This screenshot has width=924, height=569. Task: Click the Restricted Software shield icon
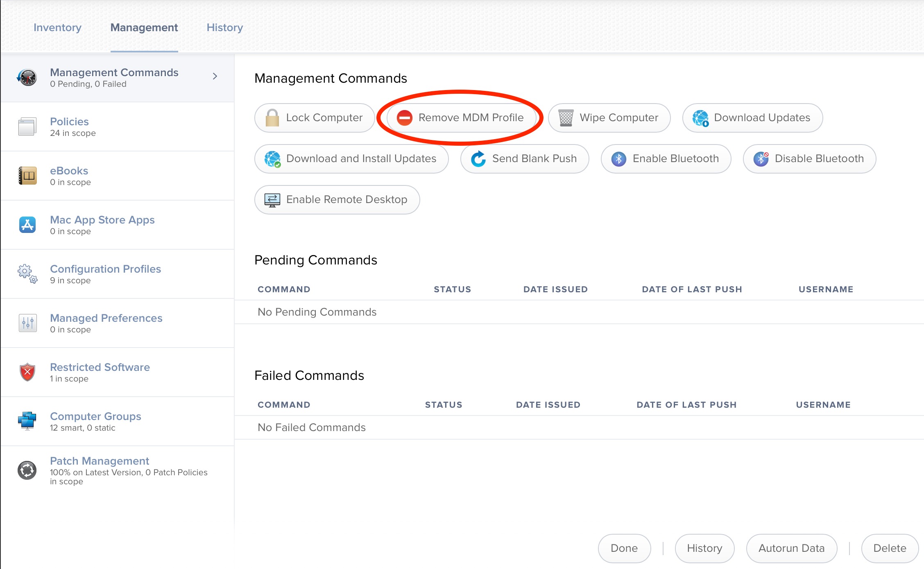(27, 372)
